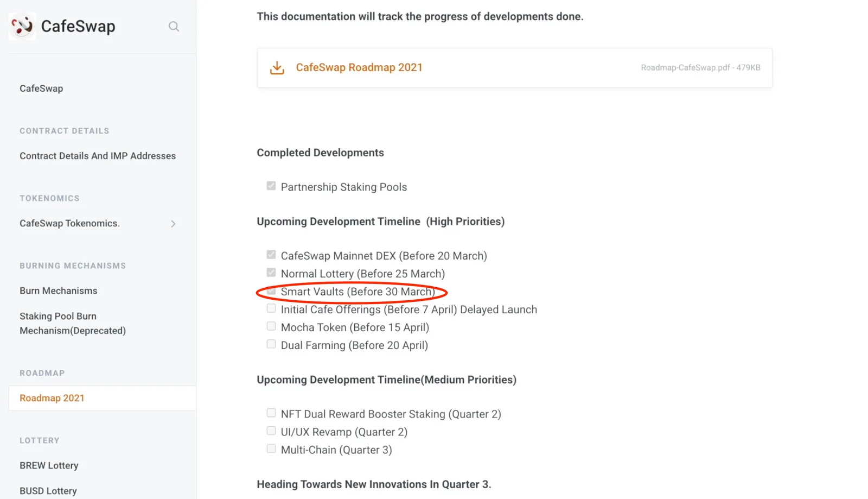This screenshot has width=868, height=499.
Task: Click the CafeSwap site title
Action: [x=78, y=26]
